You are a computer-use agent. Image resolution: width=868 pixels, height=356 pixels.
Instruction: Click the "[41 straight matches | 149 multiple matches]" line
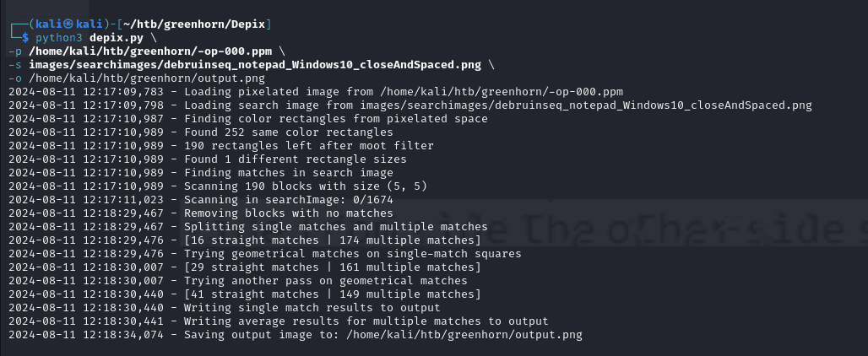click(332, 294)
